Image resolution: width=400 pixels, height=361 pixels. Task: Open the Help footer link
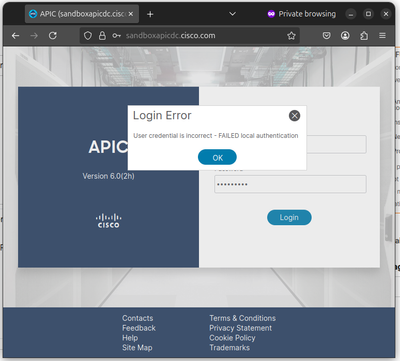click(130, 338)
